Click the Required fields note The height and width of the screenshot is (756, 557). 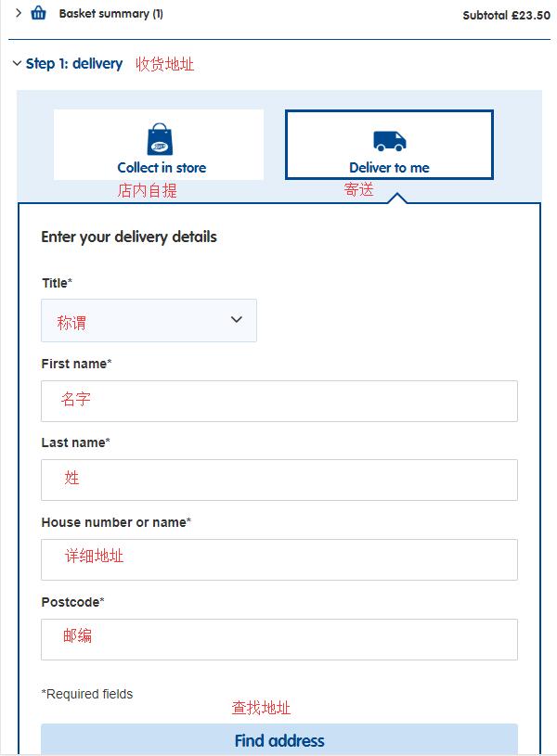tap(87, 694)
